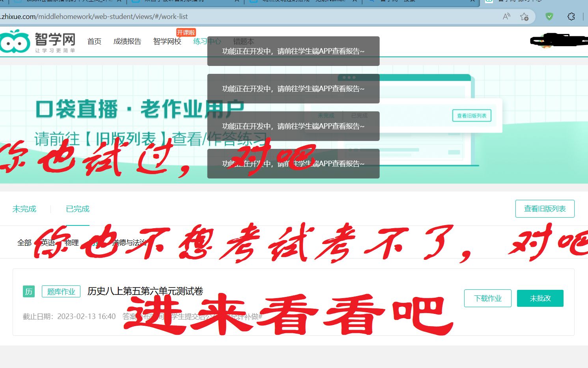The image size is (588, 368).
Task: Open the green shield security icon
Action: pyautogui.click(x=549, y=17)
